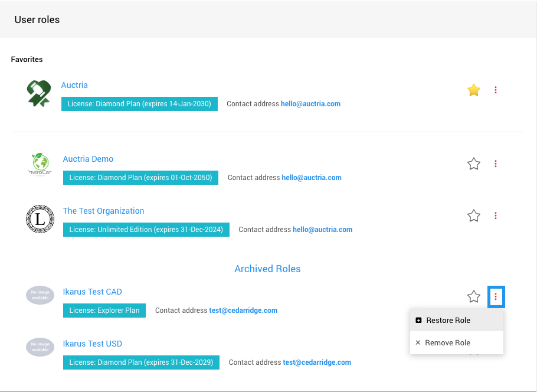Open the three-dot menu for Auctria
537x392 pixels.
click(x=496, y=90)
